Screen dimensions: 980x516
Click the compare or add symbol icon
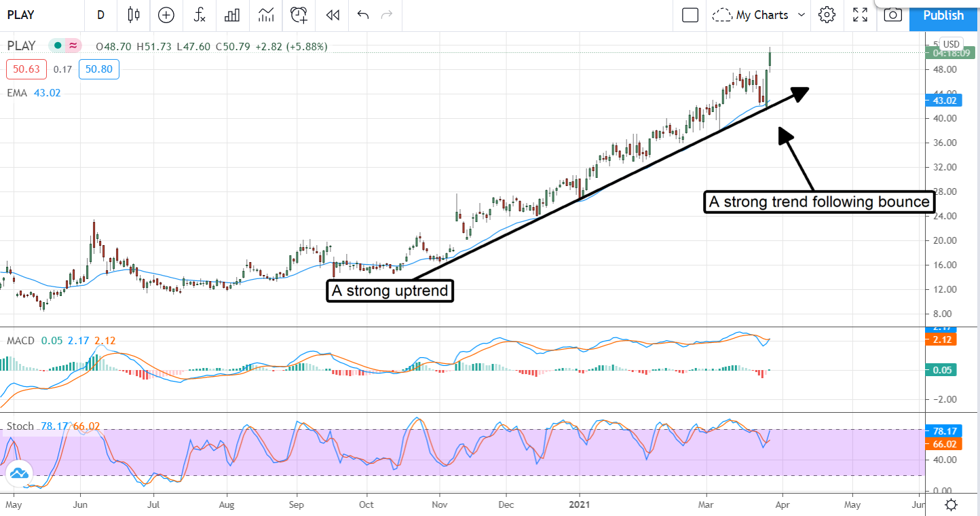click(x=166, y=15)
